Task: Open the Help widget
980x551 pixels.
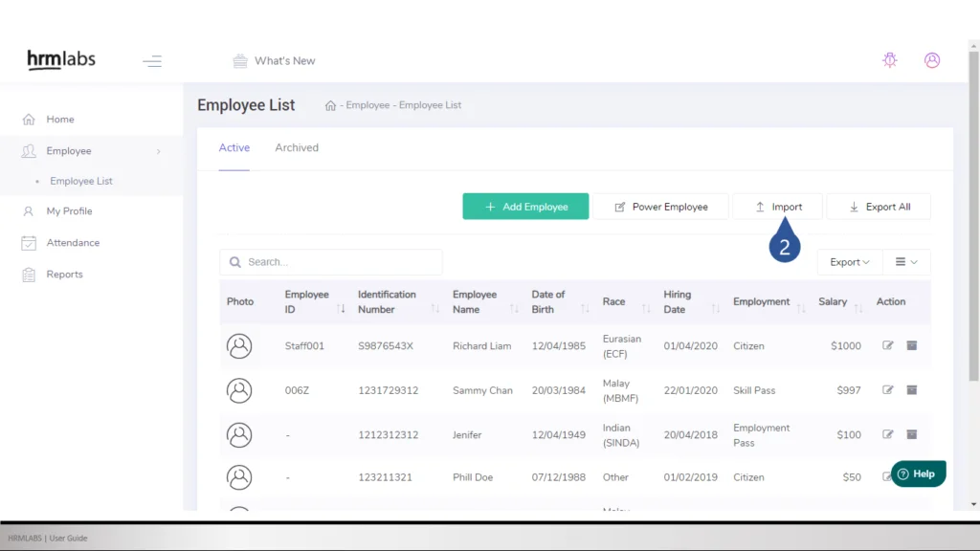Action: [917, 474]
